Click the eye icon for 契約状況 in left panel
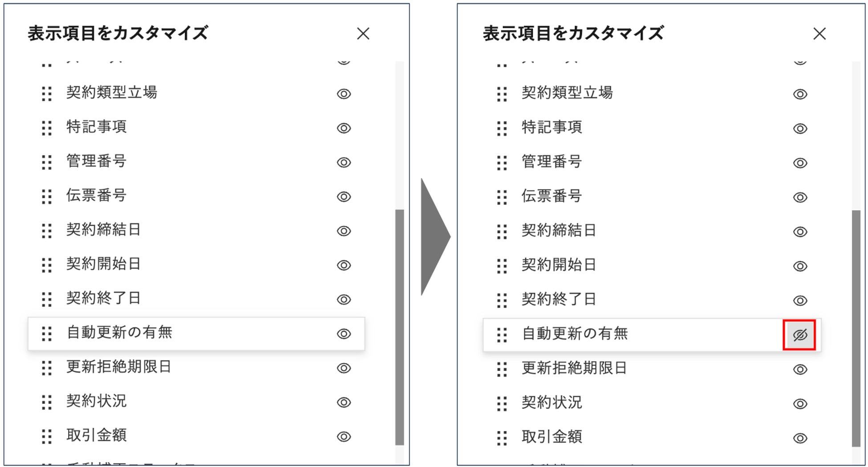Screen dimensions: 868x467 coord(344,403)
